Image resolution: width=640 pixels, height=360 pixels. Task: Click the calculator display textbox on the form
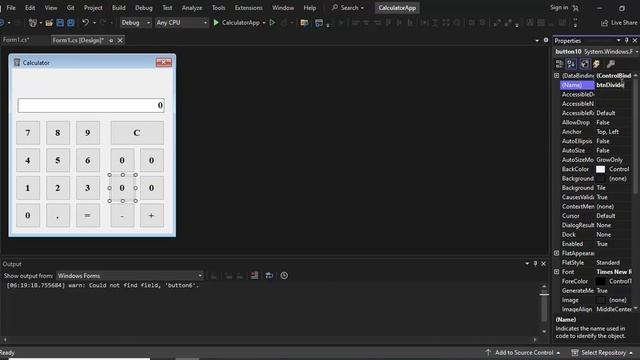pos(91,105)
